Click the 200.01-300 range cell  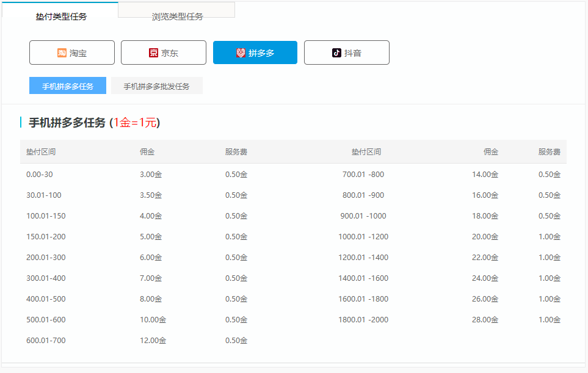(46, 258)
